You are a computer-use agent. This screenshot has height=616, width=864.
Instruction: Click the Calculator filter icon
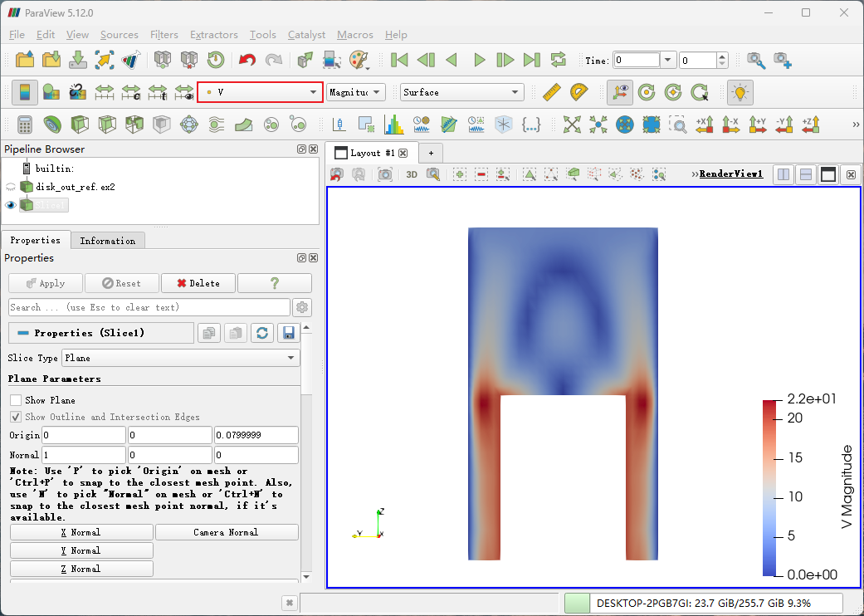click(x=25, y=125)
